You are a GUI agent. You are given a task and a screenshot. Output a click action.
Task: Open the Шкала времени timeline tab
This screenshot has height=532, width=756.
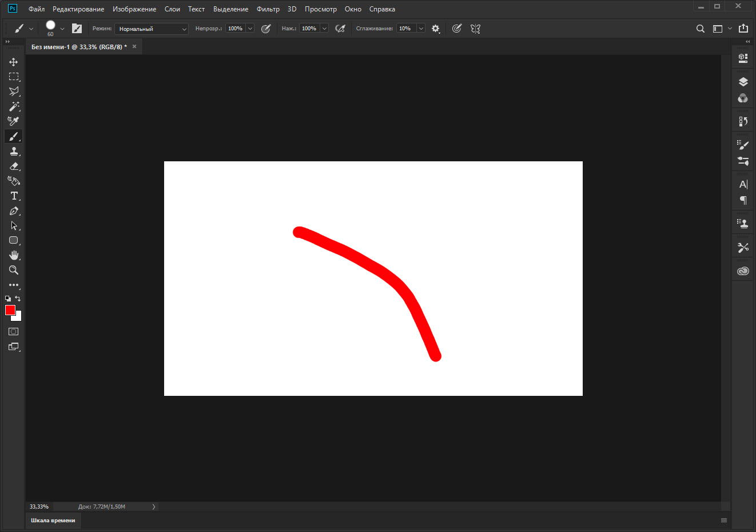53,521
